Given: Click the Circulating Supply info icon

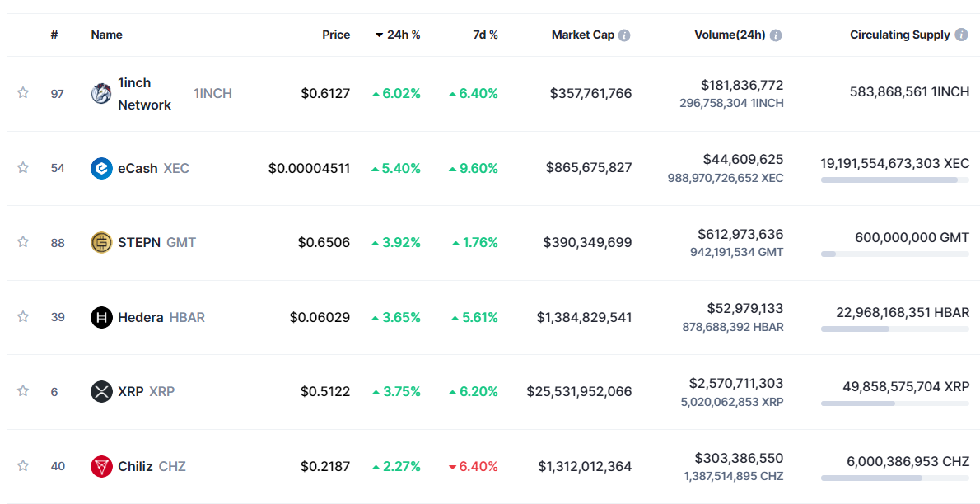Looking at the screenshot, I should click(961, 35).
